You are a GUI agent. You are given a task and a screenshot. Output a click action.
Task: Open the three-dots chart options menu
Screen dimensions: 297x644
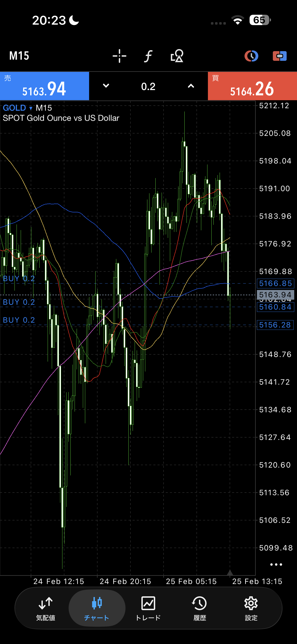pyautogui.click(x=276, y=565)
